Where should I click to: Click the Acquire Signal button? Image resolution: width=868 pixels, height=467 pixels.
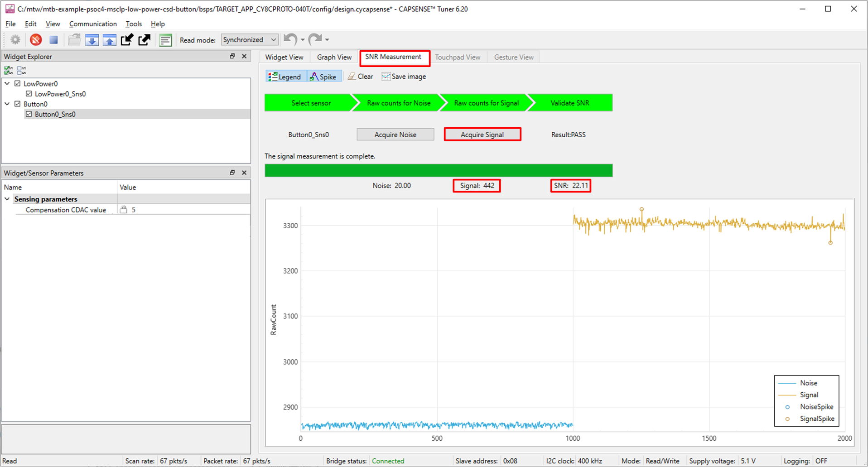[x=482, y=135]
